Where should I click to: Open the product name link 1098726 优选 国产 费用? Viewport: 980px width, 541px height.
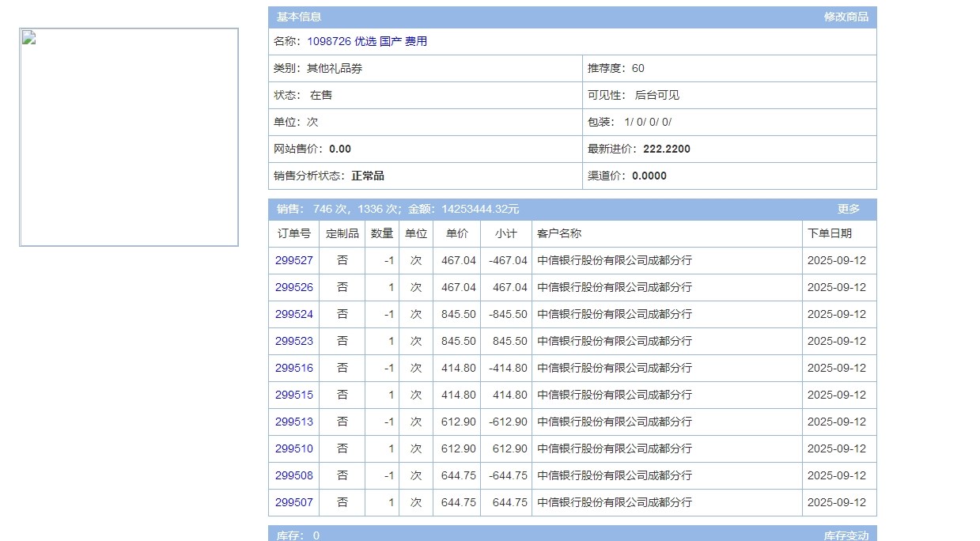coord(361,41)
